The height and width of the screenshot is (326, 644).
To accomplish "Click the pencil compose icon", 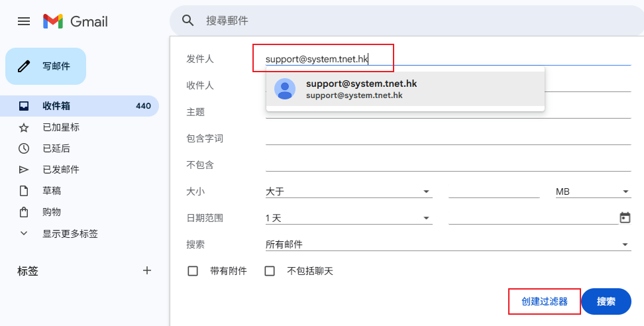I will coord(25,66).
